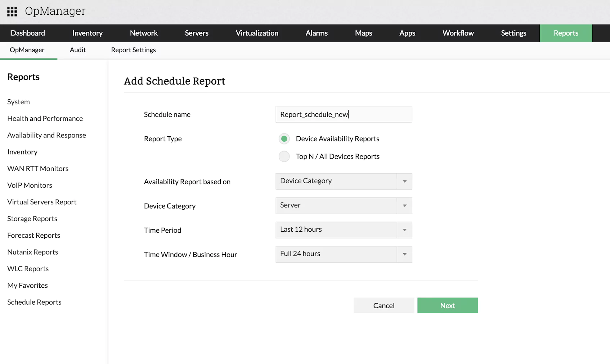The image size is (610, 364).
Task: Click the Cancel button
Action: pos(384,305)
